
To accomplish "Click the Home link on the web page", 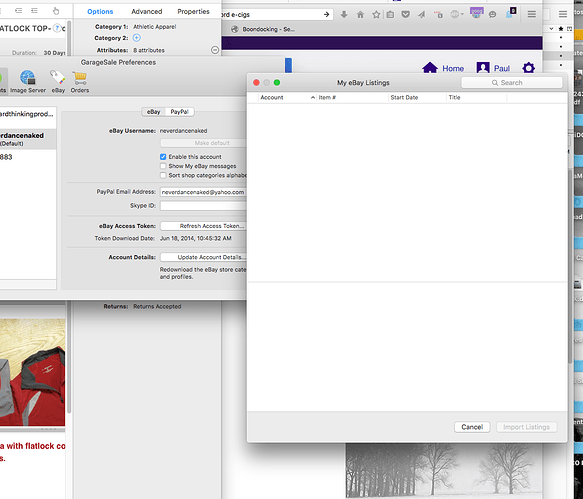I will (453, 68).
